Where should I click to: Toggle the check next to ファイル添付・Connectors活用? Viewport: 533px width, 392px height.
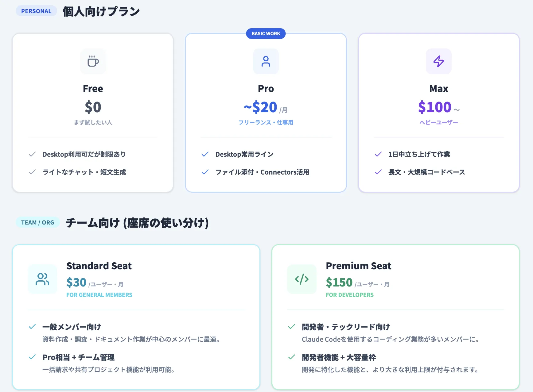pyautogui.click(x=205, y=172)
